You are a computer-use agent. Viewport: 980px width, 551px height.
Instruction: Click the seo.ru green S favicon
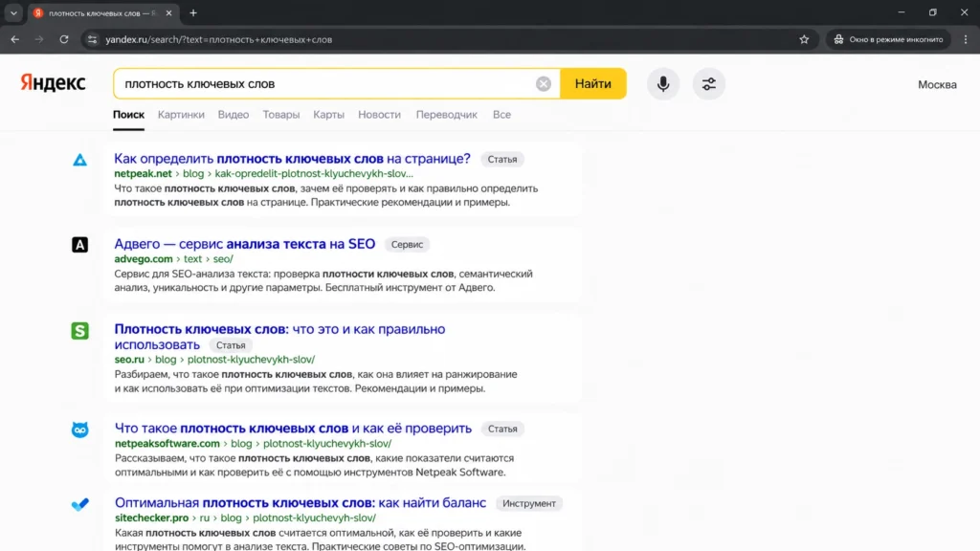coord(80,330)
